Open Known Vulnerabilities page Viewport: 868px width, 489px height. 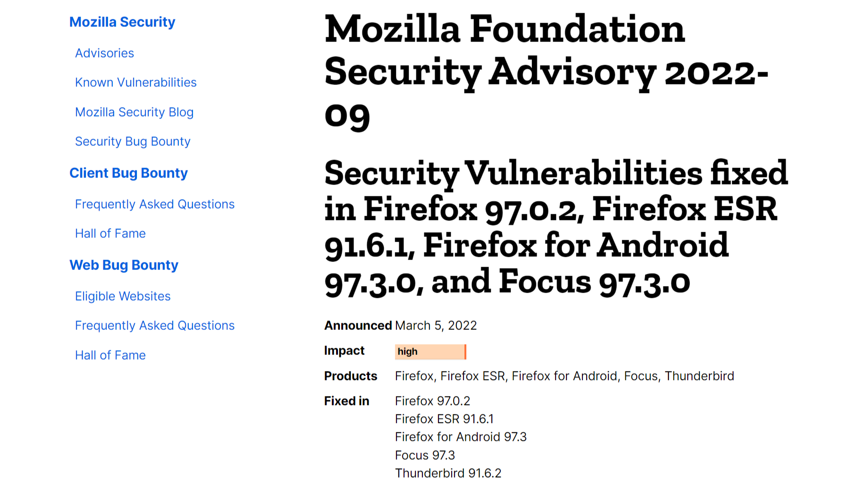pos(136,82)
